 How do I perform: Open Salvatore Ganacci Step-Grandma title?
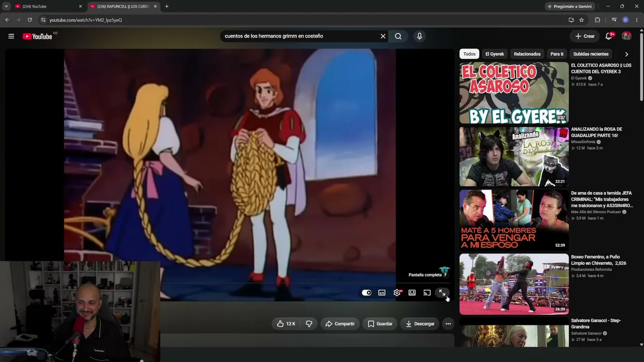coord(596,323)
